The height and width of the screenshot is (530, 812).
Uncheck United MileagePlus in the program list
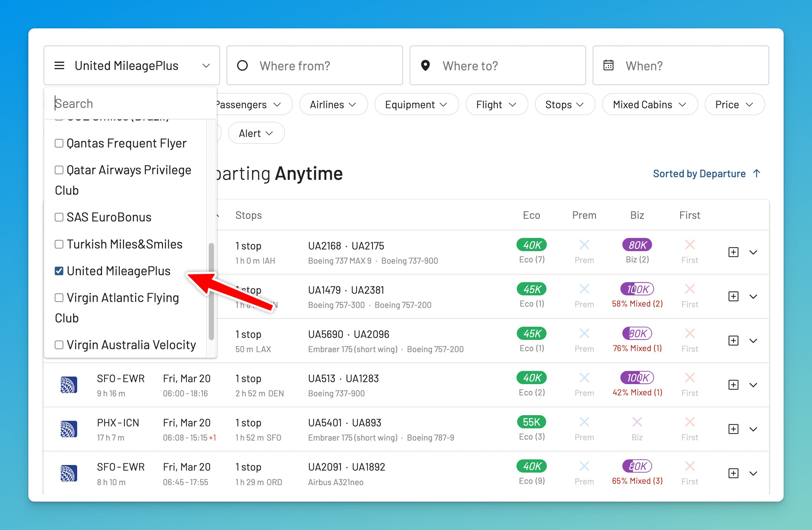(59, 271)
